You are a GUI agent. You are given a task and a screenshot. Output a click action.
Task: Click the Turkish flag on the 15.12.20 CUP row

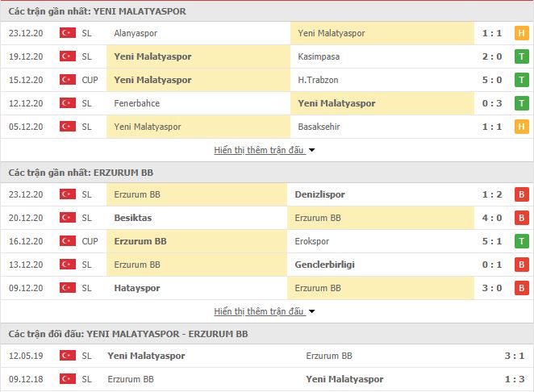tap(68, 80)
